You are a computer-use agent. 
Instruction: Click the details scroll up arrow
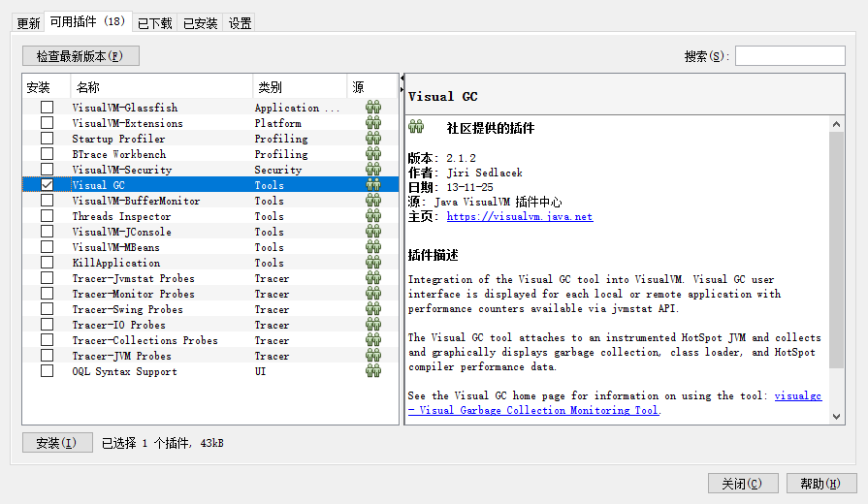pos(836,124)
